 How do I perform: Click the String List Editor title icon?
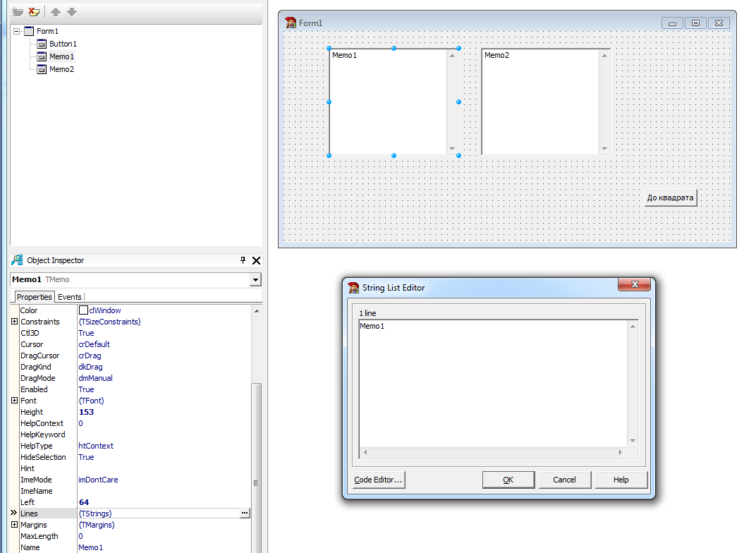click(353, 288)
